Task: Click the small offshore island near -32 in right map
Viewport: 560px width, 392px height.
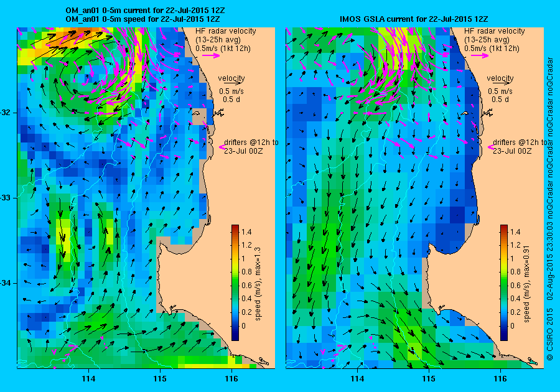Action: click(x=465, y=113)
